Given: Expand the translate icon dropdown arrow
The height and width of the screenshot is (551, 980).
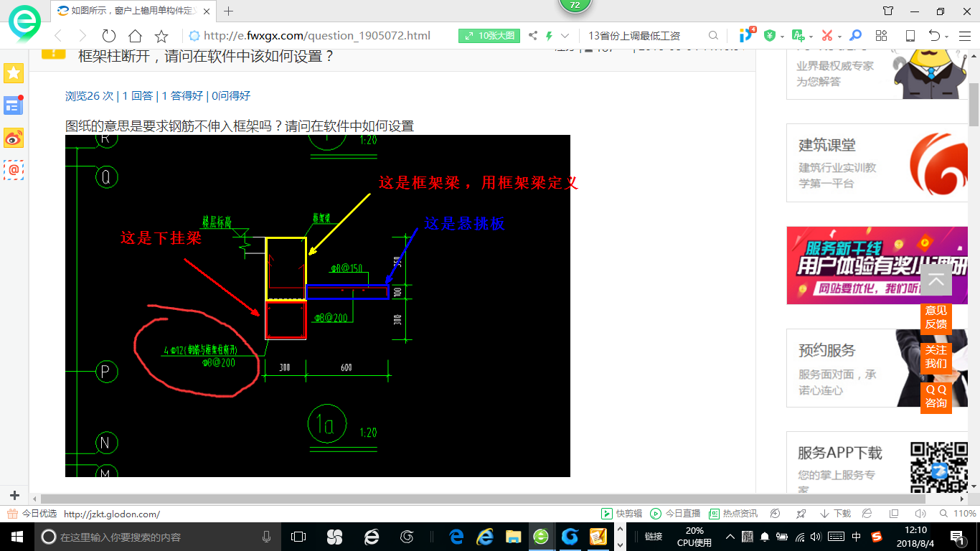Looking at the screenshot, I should pos(811,36).
